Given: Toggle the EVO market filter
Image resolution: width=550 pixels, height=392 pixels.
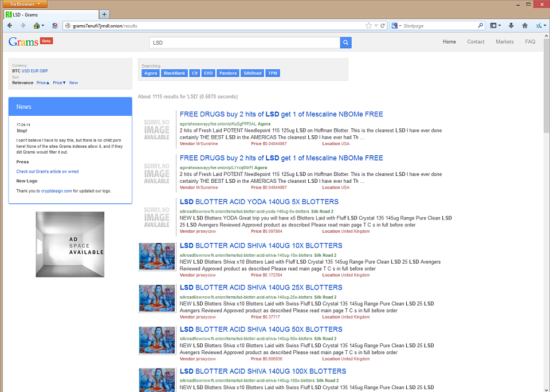Looking at the screenshot, I should 209,73.
